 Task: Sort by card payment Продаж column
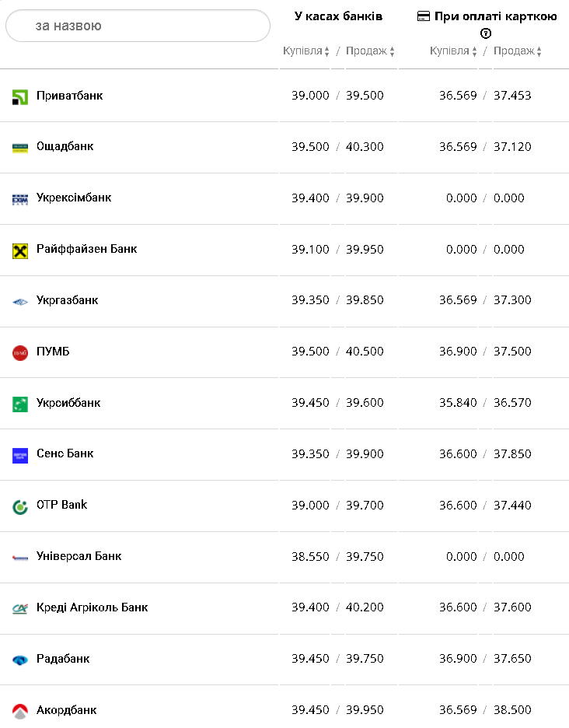[518, 51]
